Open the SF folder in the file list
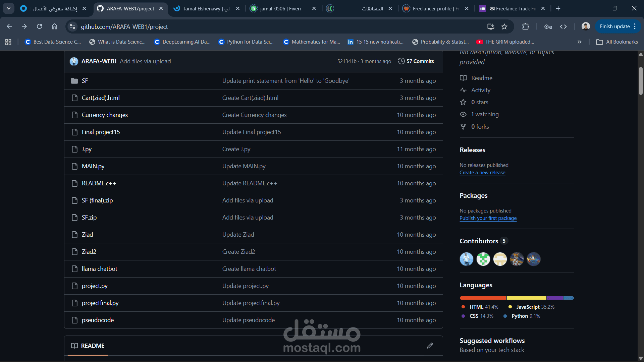This screenshot has width=644, height=362. click(85, 80)
